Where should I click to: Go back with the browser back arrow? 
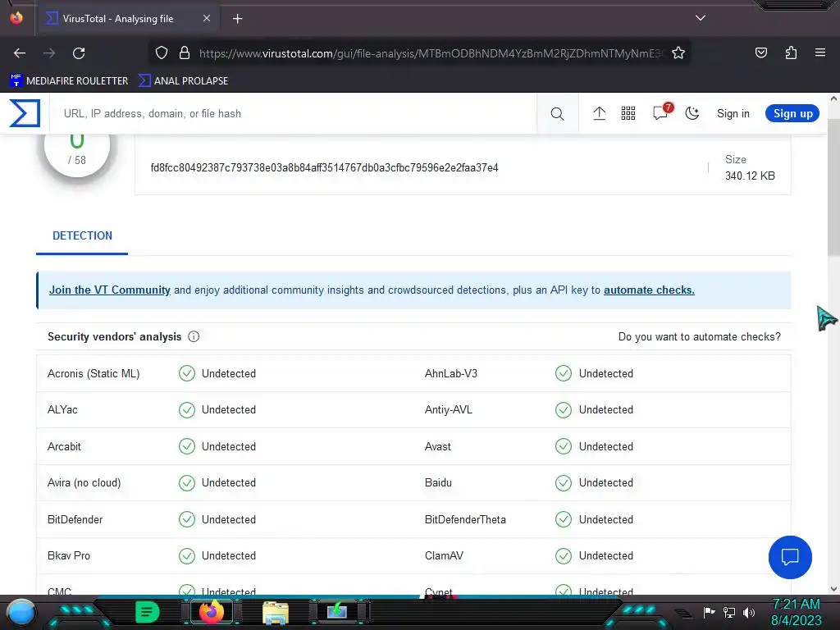point(20,53)
